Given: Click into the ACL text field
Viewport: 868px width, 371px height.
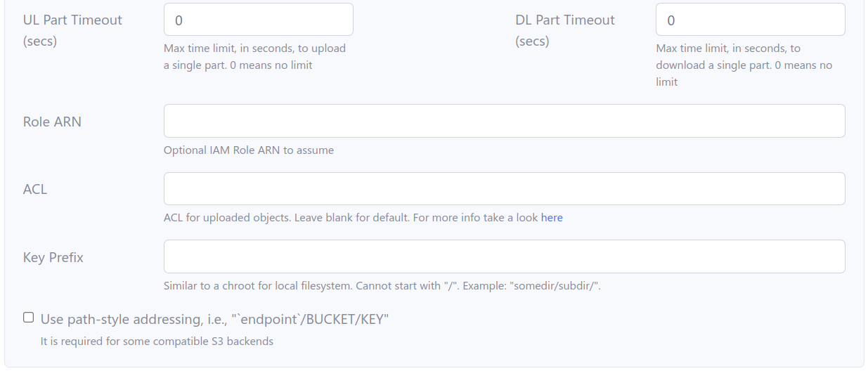Looking at the screenshot, I should tap(504, 189).
